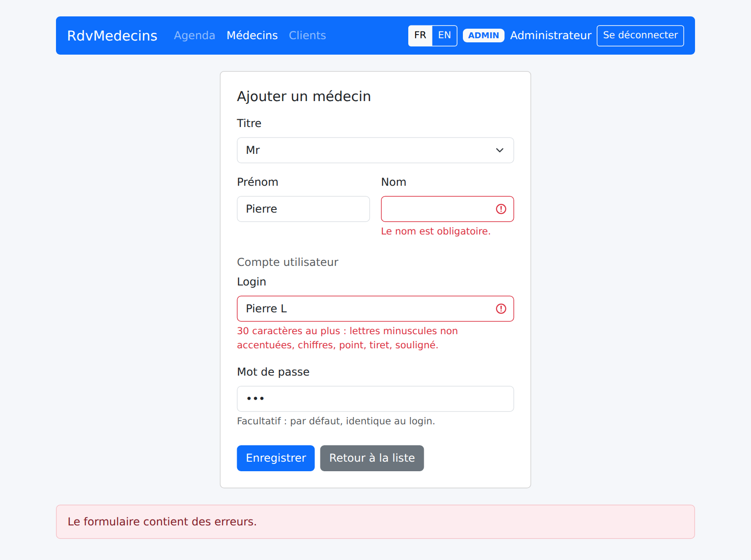The height and width of the screenshot is (560, 751).
Task: Click into the empty Nom input field
Action: [447, 209]
